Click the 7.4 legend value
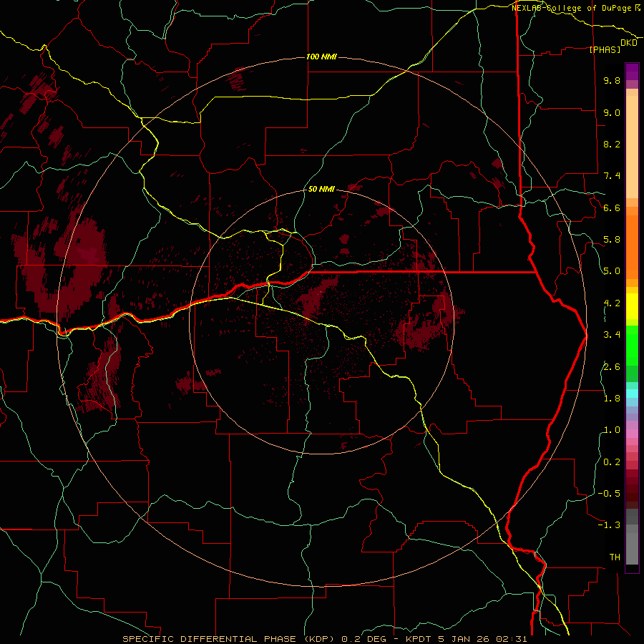 tap(612, 176)
